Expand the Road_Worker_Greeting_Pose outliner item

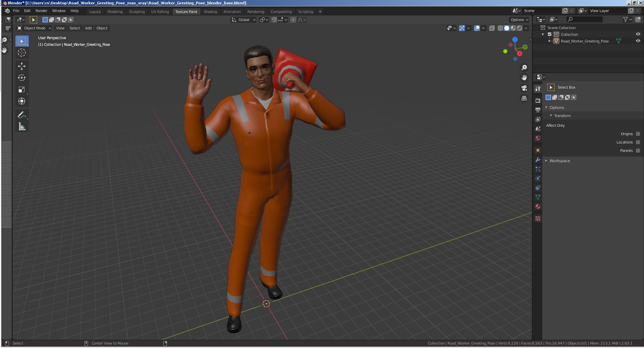pos(549,41)
